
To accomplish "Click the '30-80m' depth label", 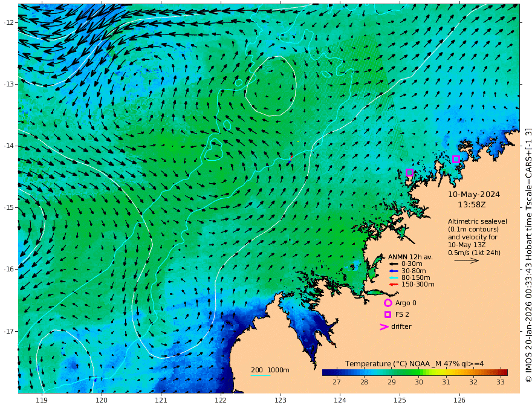I will [x=414, y=271].
